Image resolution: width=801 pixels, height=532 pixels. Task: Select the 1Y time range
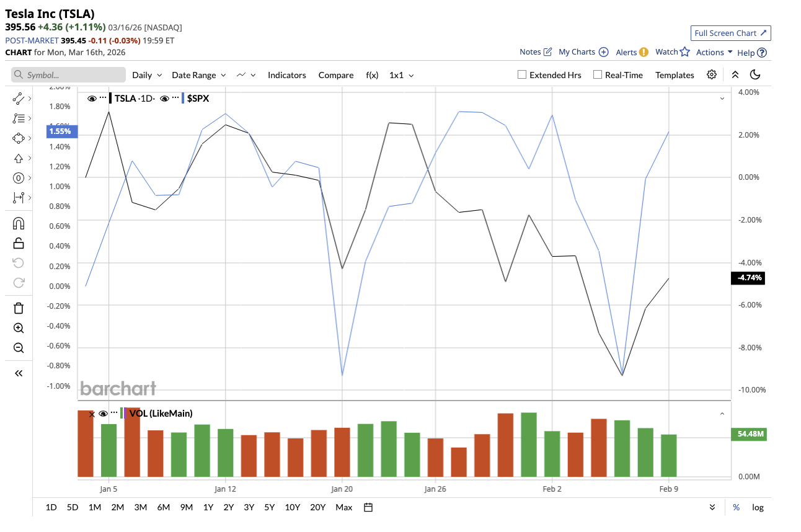point(208,507)
